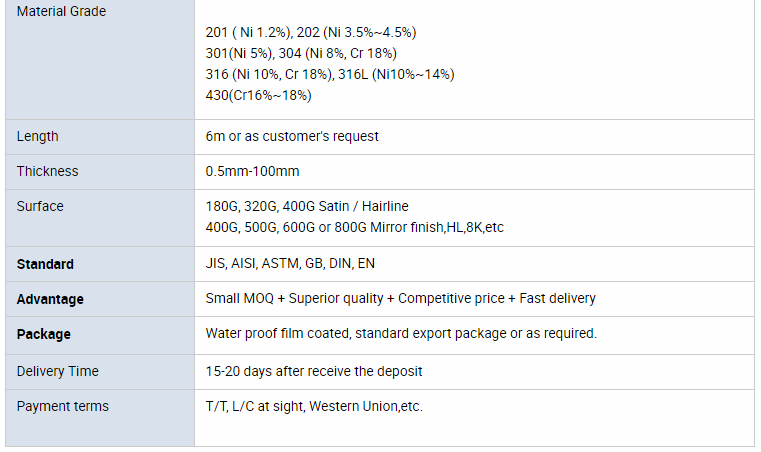
Task: Click the bold Standard label
Action: (x=45, y=264)
